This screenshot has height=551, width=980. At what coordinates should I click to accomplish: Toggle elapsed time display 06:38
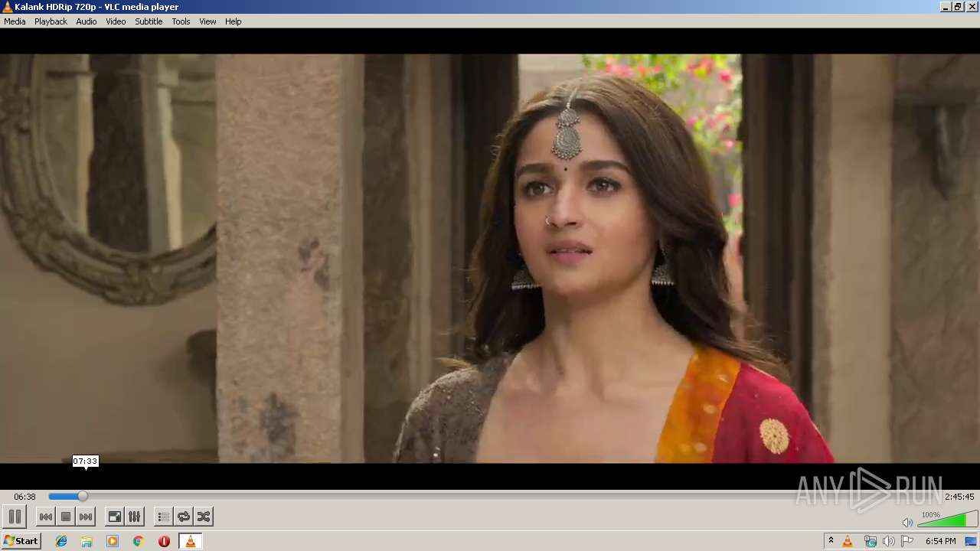pyautogui.click(x=25, y=497)
